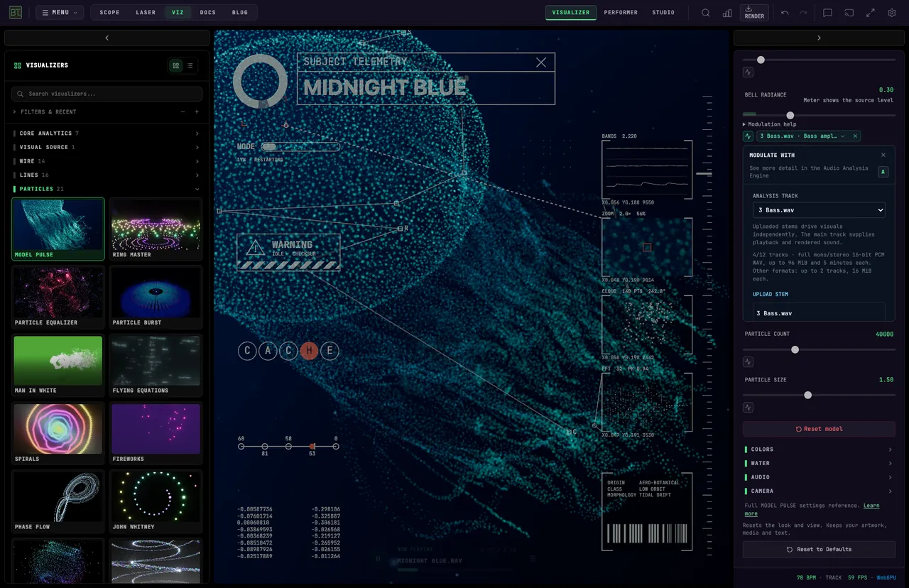The height and width of the screenshot is (588, 909).
Task: Close the MODULATE WITH panel
Action: (883, 155)
